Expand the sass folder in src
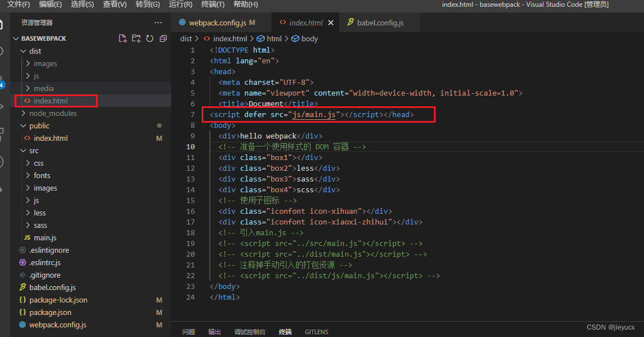Screen dimensions: 644x337 (x=90, y=225)
